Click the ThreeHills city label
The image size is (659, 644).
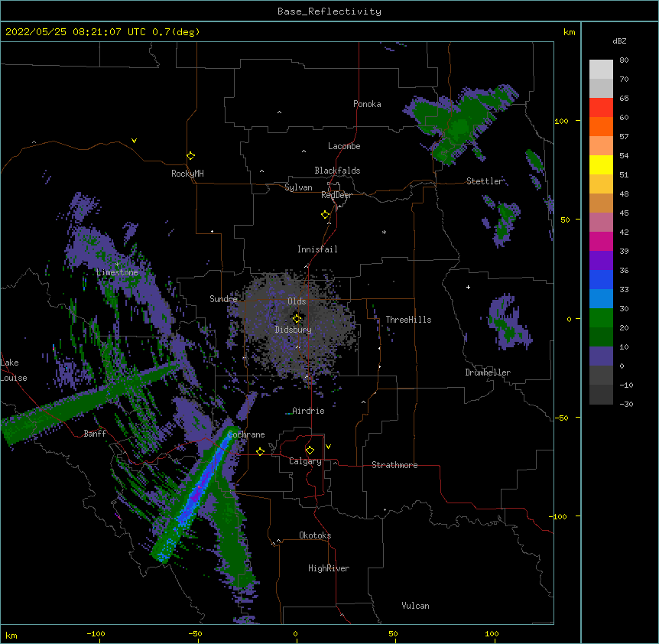pos(408,320)
